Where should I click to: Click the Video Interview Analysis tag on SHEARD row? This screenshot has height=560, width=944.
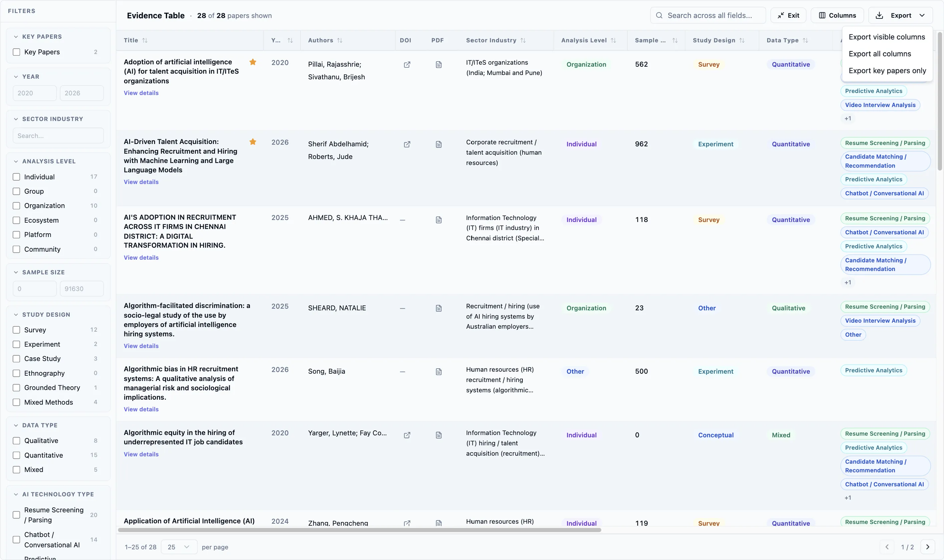[x=880, y=321]
